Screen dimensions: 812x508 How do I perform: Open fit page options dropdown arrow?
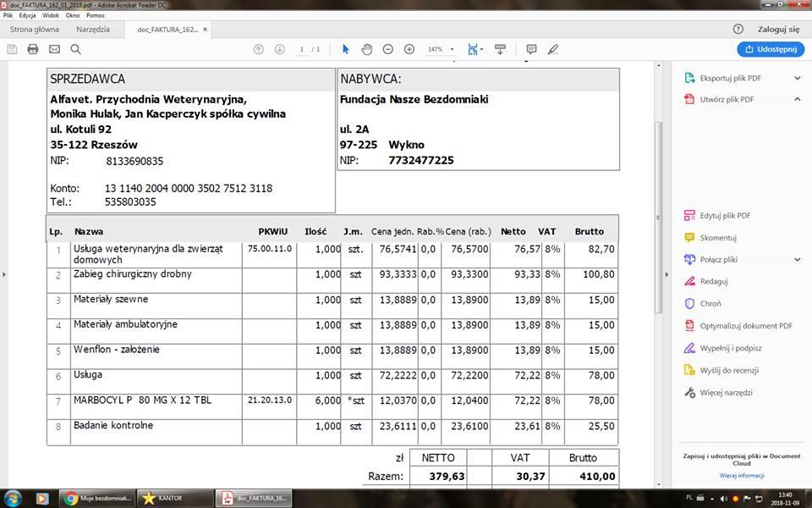481,49
